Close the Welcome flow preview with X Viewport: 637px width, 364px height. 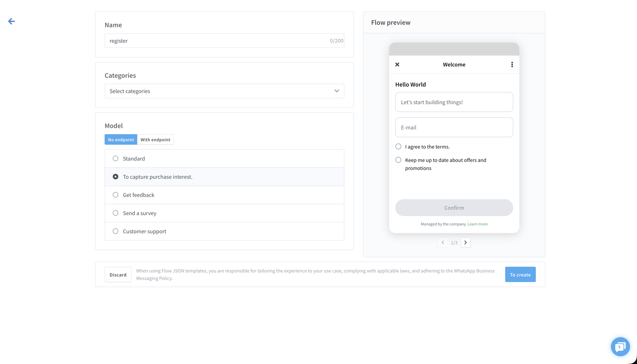point(397,65)
